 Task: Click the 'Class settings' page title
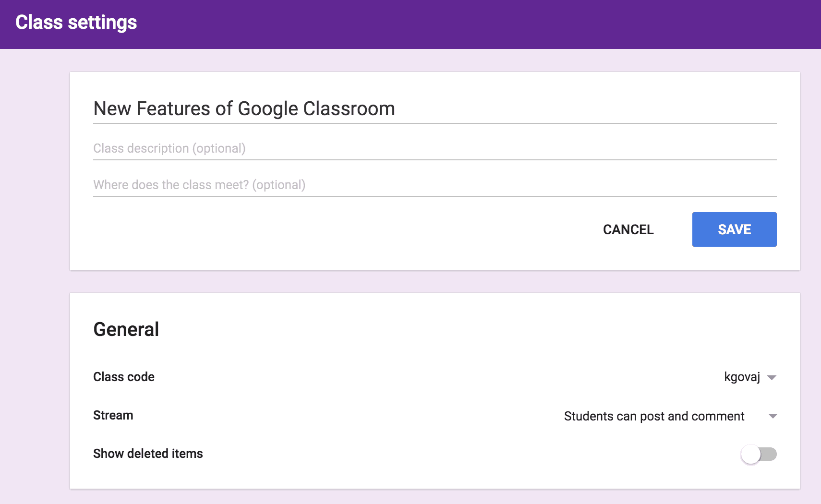click(76, 23)
